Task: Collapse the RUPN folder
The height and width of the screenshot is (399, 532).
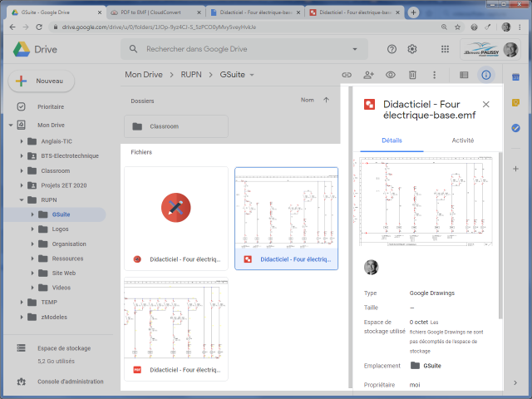Action: pyautogui.click(x=22, y=199)
